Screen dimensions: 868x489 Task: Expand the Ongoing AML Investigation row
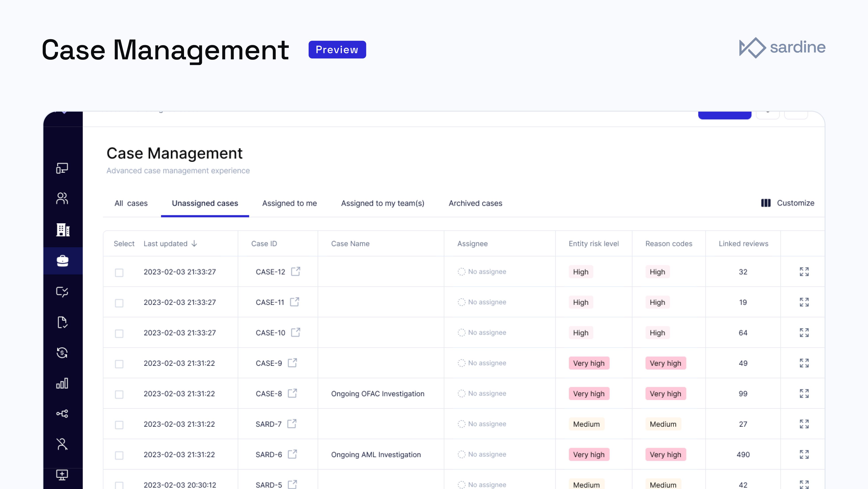804,454
